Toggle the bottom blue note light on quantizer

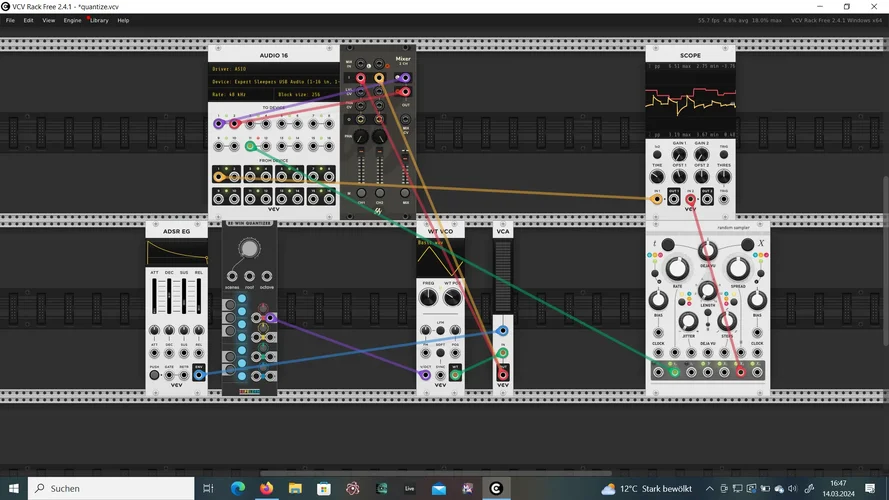click(x=242, y=376)
